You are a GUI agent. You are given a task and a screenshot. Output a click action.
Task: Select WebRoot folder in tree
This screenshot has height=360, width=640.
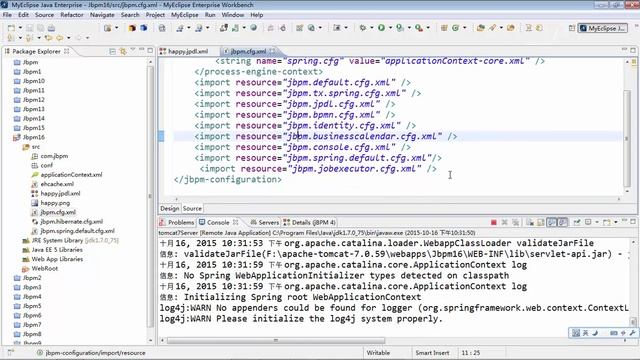44,269
